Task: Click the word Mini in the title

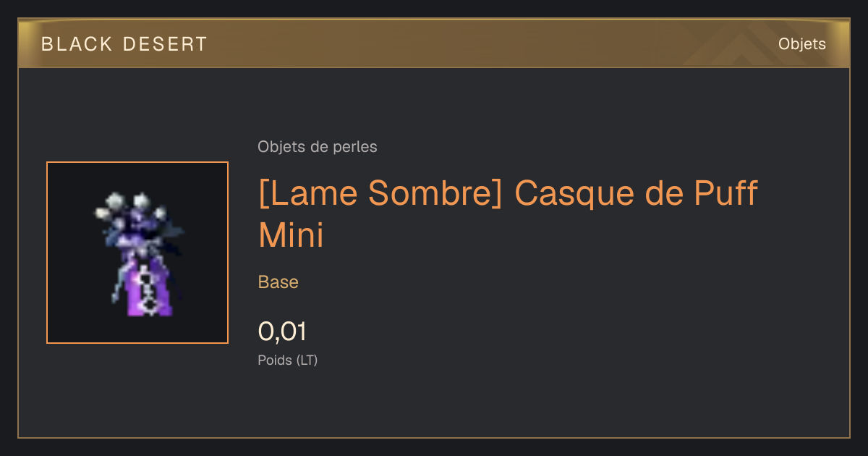Action: tap(291, 235)
